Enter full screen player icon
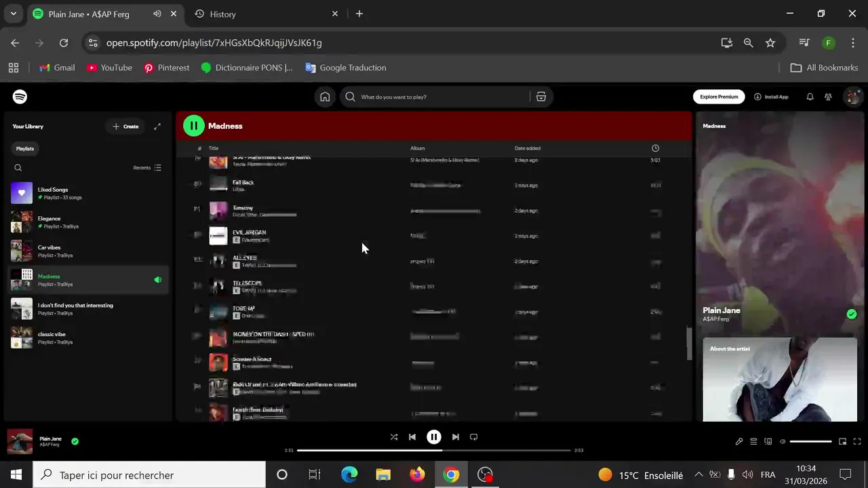Image resolution: width=868 pixels, height=488 pixels. pos(857,442)
